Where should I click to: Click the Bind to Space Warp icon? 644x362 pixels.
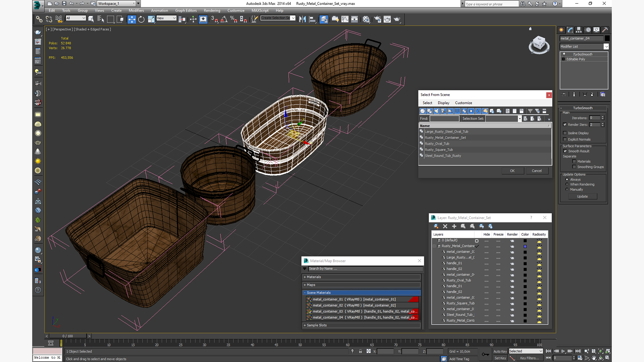click(59, 19)
